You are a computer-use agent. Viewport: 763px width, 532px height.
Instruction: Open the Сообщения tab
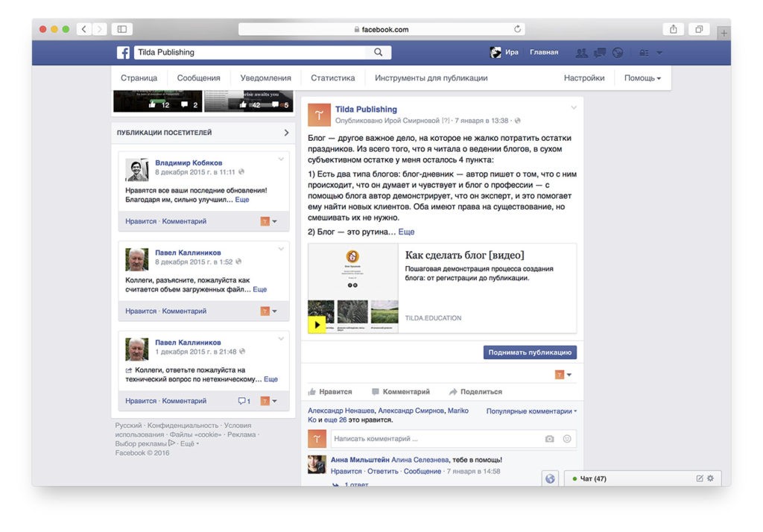(x=198, y=78)
